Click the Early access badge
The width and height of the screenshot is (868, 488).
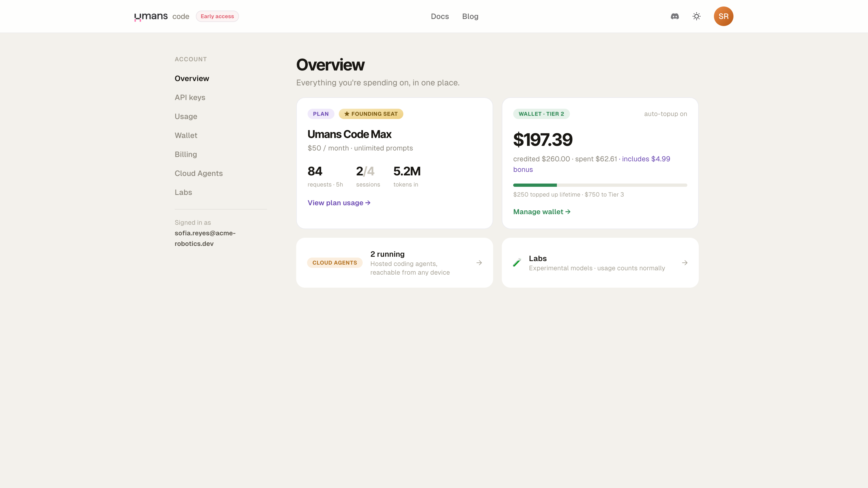click(x=217, y=16)
